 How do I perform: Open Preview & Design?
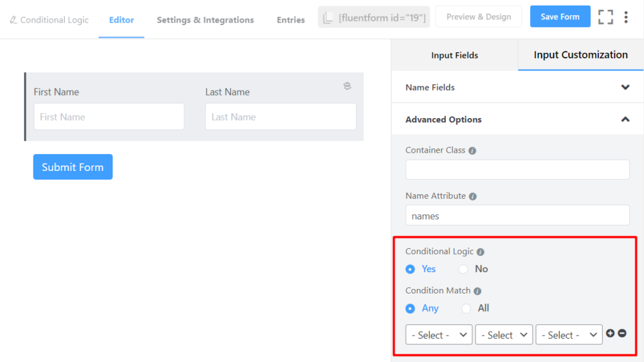(x=479, y=16)
